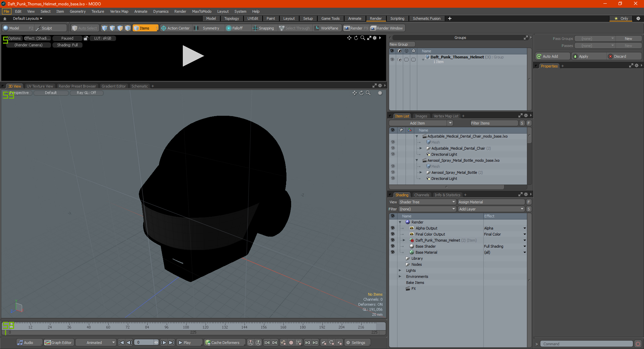The image size is (644, 349).
Task: Click record keyframe circle icon
Action: pos(291,343)
